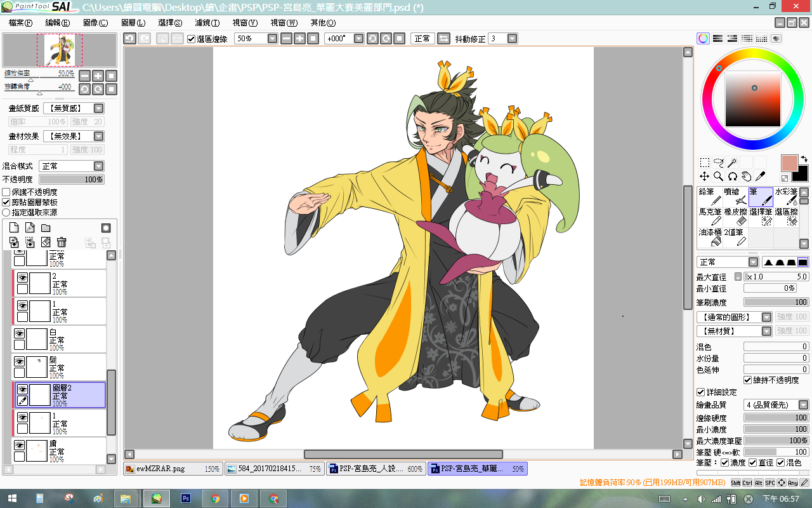Show the color wheel panel
This screenshot has height=508, width=812.
click(x=704, y=39)
